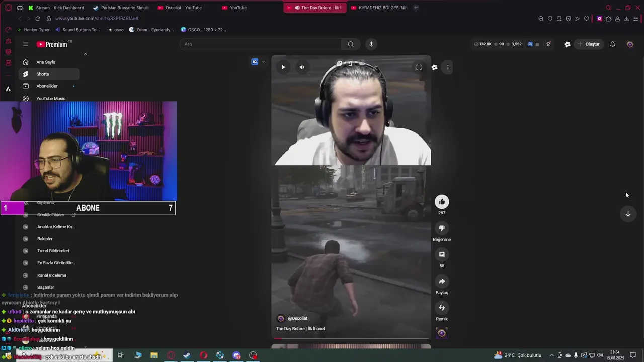Open Steam from the taskbar
This screenshot has height=362, width=644.
point(187,355)
